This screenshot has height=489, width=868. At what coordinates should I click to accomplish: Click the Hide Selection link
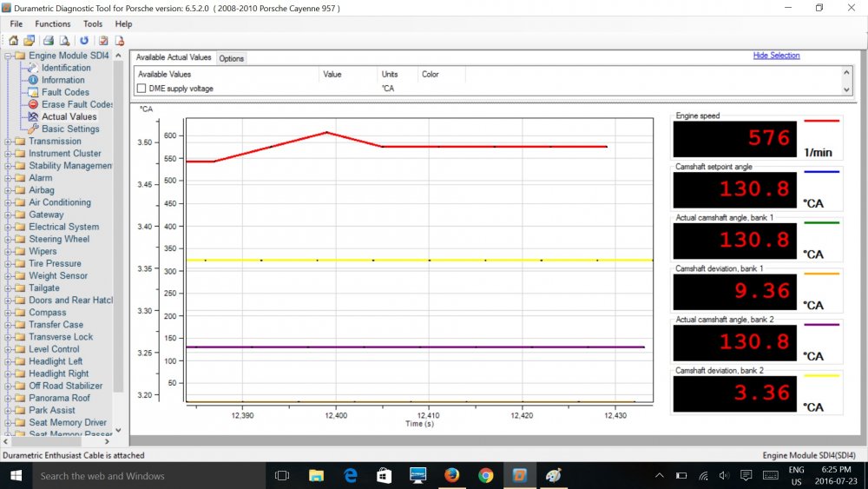coord(776,56)
